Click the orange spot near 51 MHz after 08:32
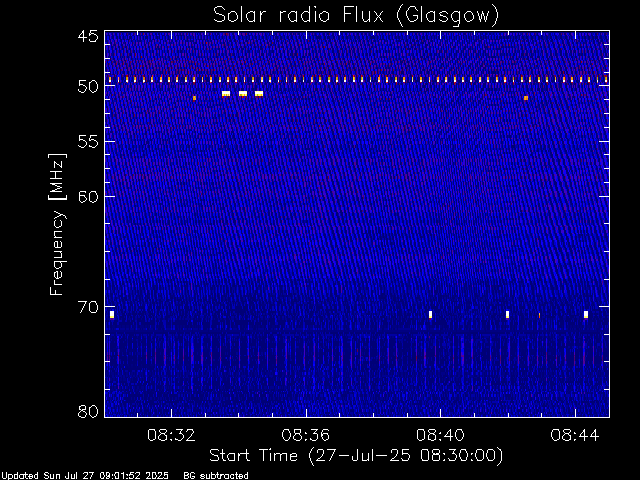 pos(194,98)
